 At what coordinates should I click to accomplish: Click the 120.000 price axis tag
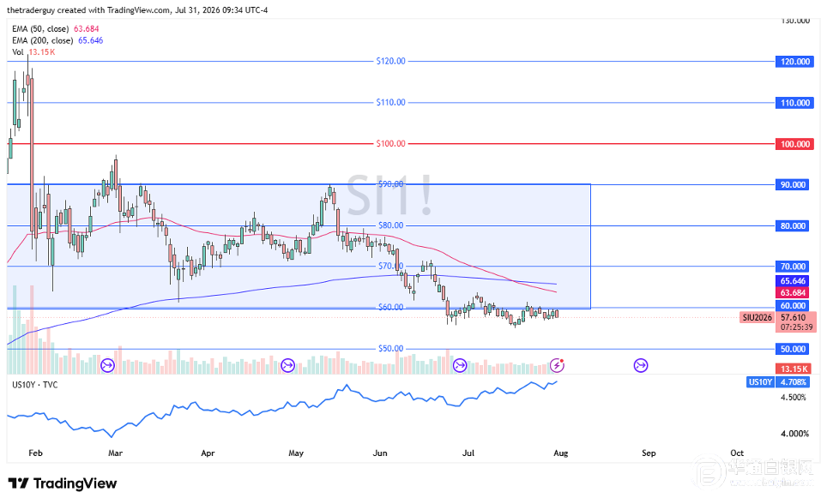pos(794,62)
